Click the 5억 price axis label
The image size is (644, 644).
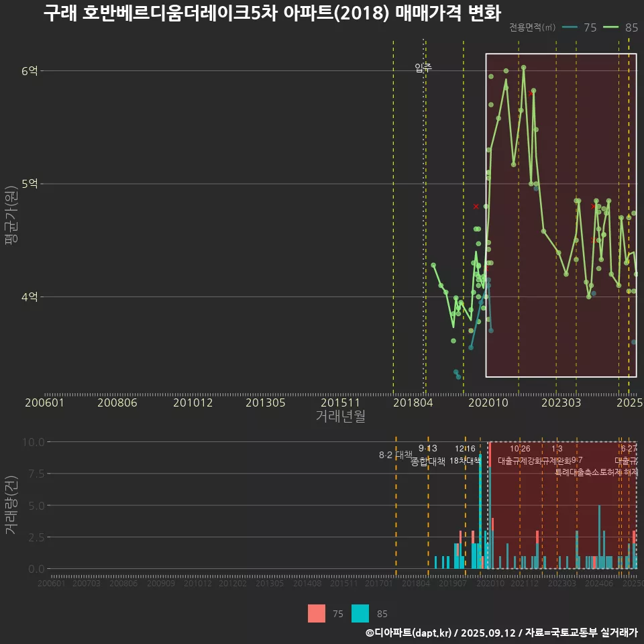(30, 184)
